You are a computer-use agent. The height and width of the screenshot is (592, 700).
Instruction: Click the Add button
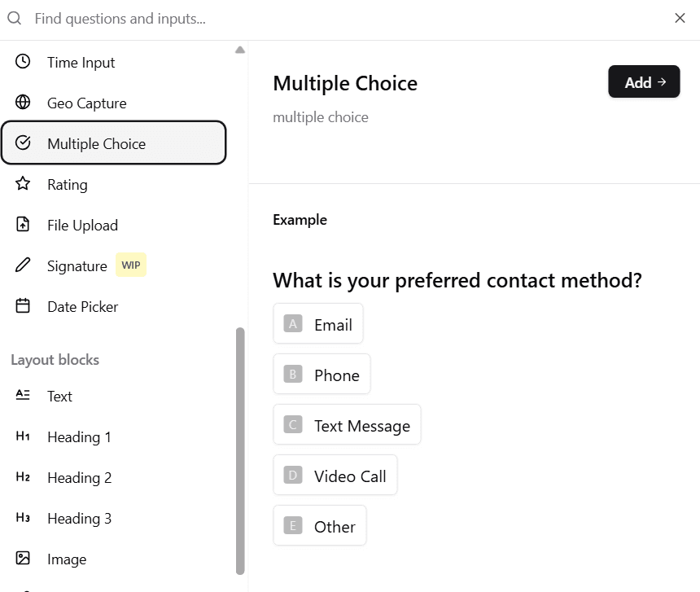[x=644, y=81]
